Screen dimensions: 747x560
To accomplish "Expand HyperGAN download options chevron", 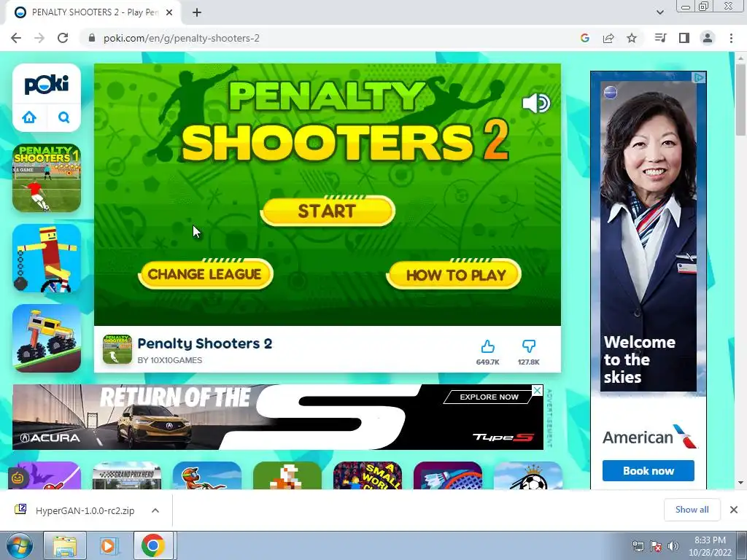I will tap(155, 510).
